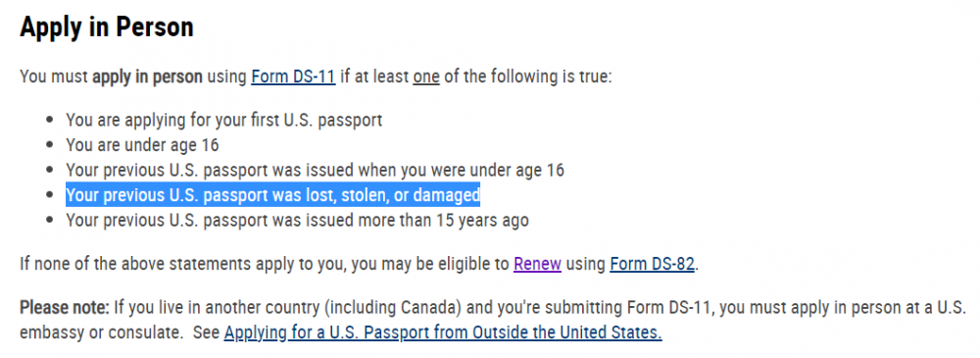Open Applying for a U.S. Passport from Outside link

(443, 332)
